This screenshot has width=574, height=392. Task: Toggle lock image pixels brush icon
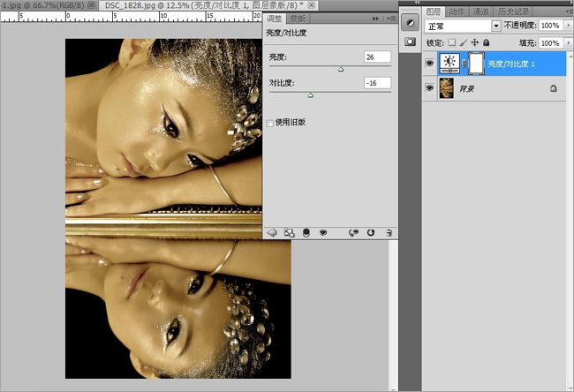[x=463, y=42]
